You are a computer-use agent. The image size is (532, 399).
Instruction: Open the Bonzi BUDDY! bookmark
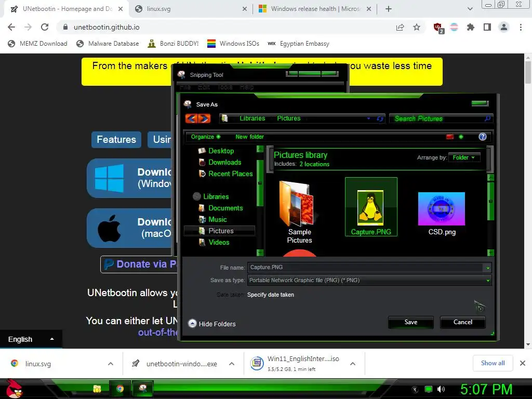[x=173, y=44]
